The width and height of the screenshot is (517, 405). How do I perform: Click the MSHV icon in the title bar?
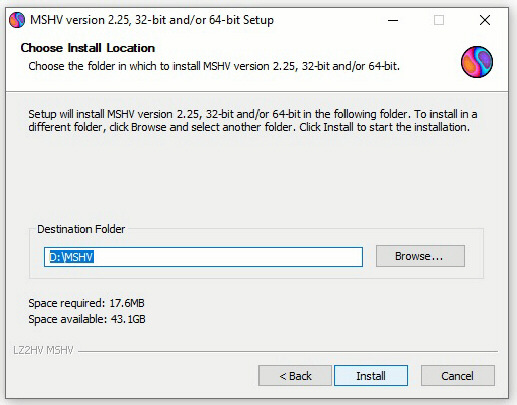tap(17, 20)
